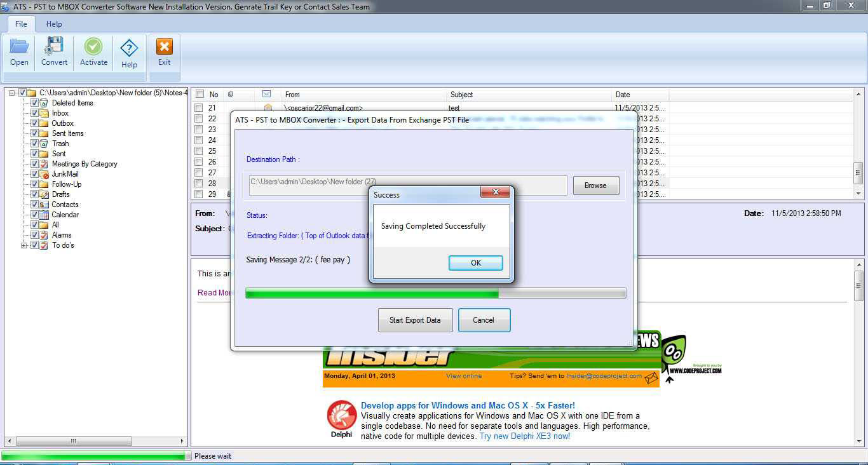Click the root folder icon in tree
868x465 pixels.
[x=32, y=93]
